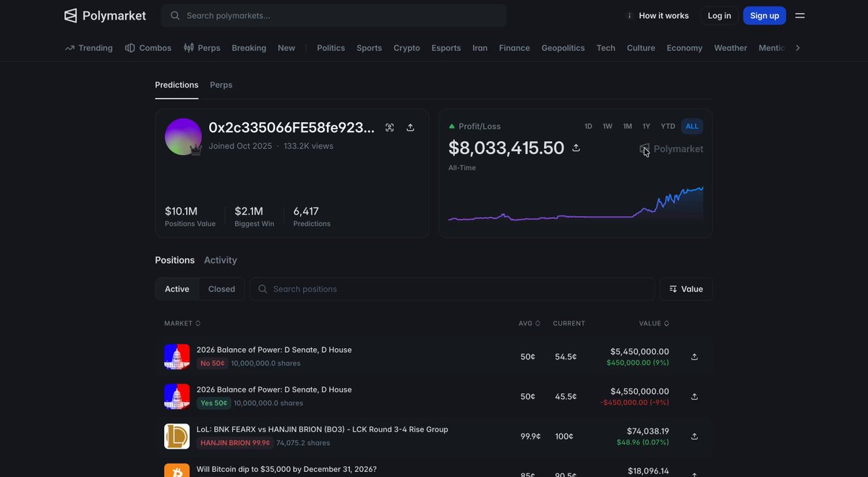Click the Polymarket logo in the header
Screen dimensions: 868x477
pyautogui.click(x=105, y=15)
